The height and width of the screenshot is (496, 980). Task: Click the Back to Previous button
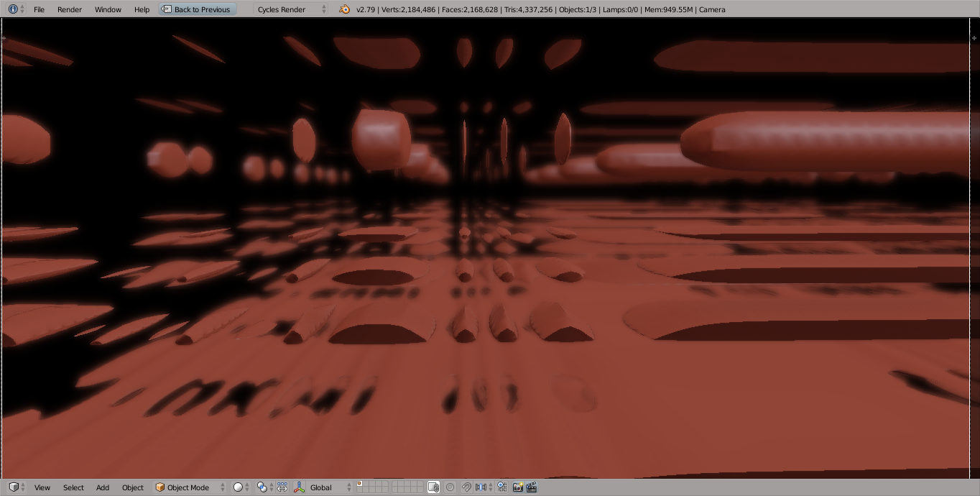click(x=198, y=9)
